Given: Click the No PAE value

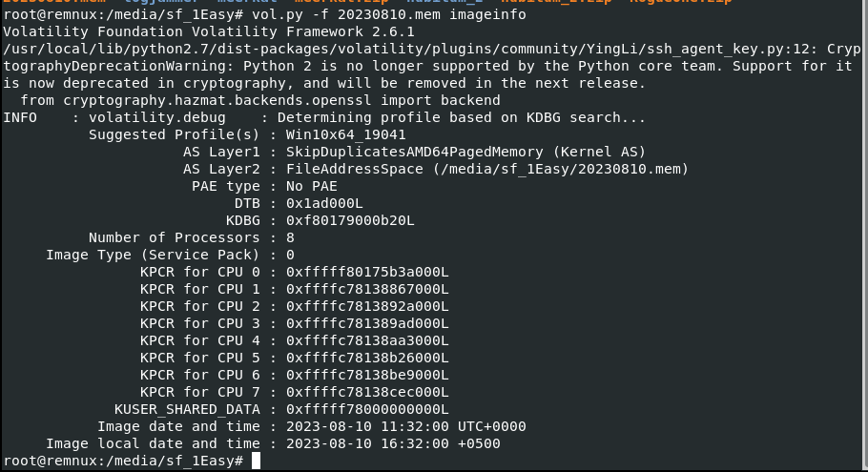Looking at the screenshot, I should point(311,186).
